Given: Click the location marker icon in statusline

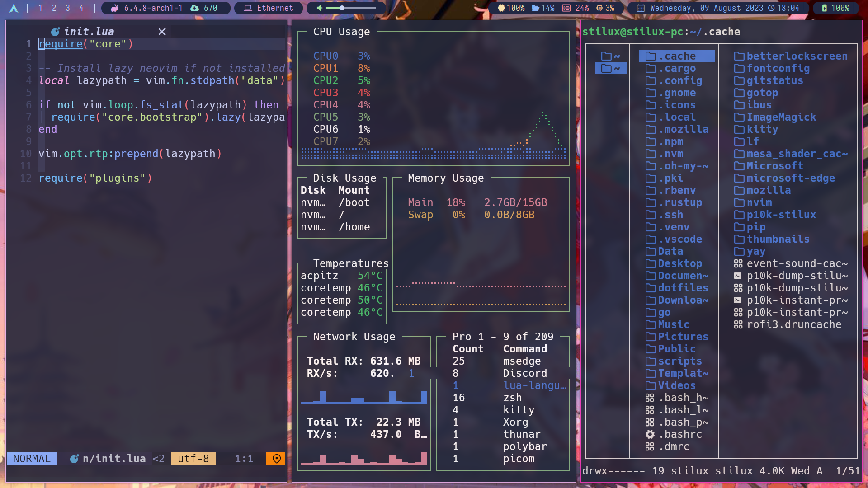Looking at the screenshot, I should click(x=276, y=459).
